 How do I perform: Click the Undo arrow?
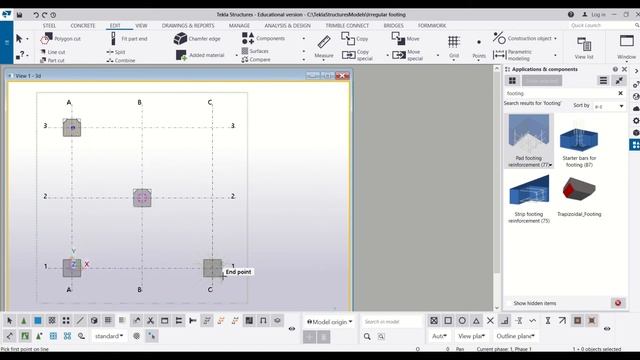tap(36, 15)
